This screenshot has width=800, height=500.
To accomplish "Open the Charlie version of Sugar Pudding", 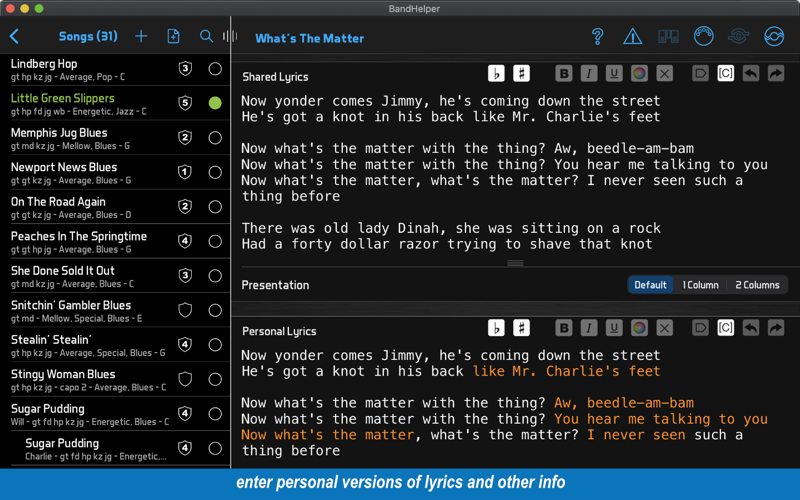I will click(115, 448).
